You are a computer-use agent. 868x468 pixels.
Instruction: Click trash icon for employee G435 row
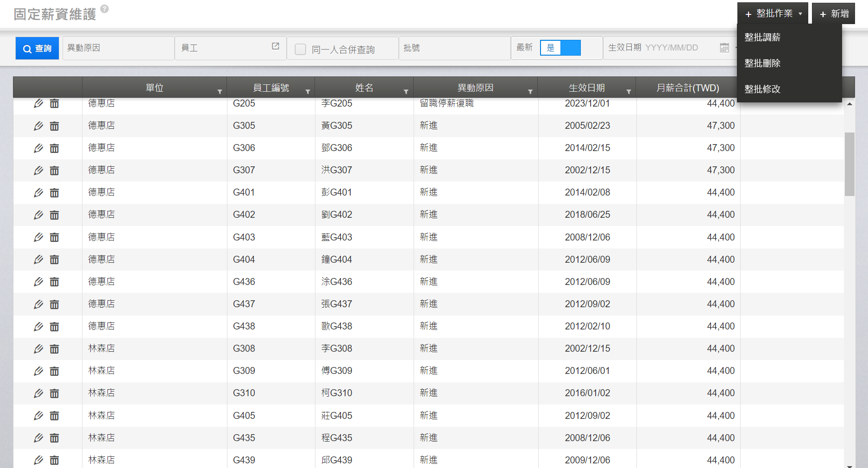pyautogui.click(x=54, y=438)
